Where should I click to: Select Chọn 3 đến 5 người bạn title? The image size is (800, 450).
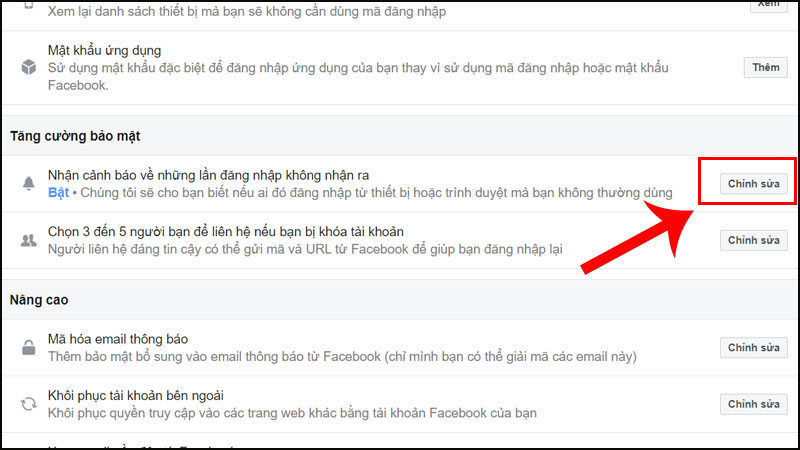tap(226, 232)
